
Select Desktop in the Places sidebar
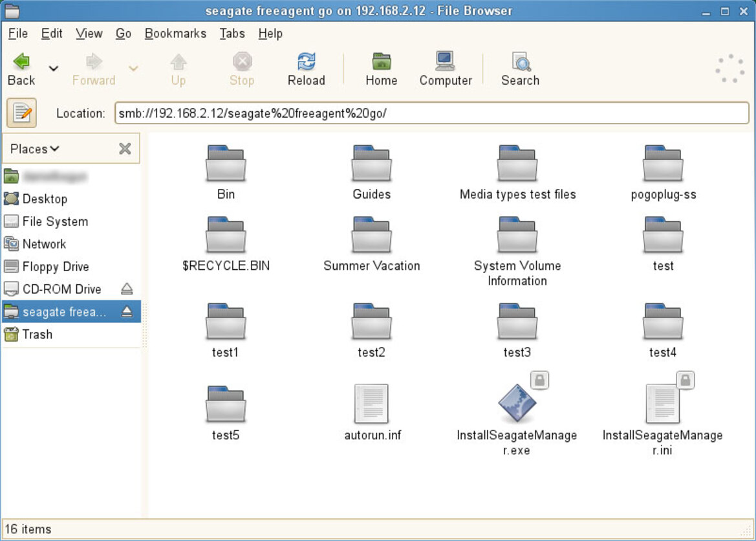pyautogui.click(x=71, y=199)
